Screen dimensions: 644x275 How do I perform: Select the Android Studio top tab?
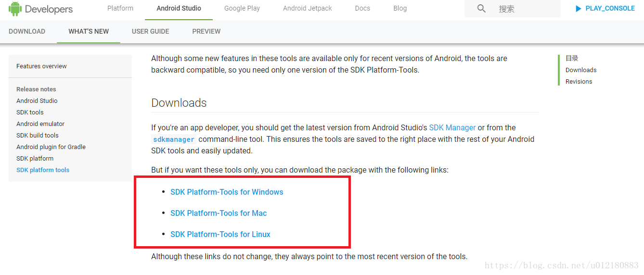pos(179,8)
